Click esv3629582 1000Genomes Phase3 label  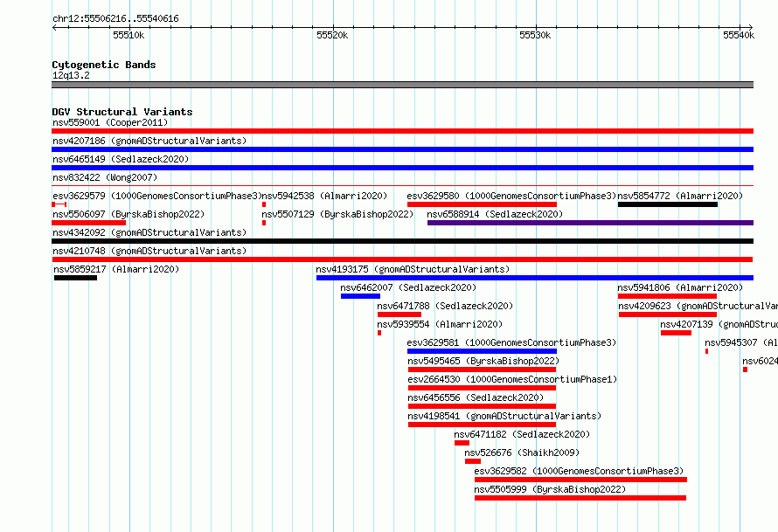[x=579, y=471]
